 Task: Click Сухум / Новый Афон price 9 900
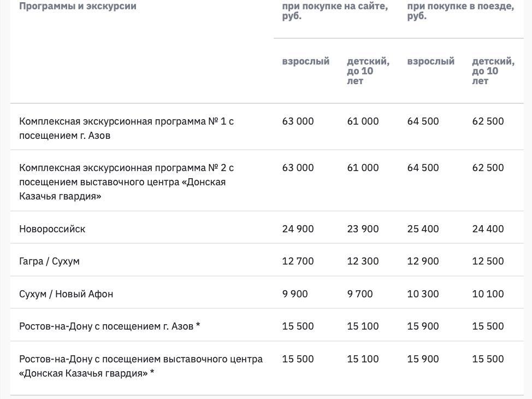[295, 294]
